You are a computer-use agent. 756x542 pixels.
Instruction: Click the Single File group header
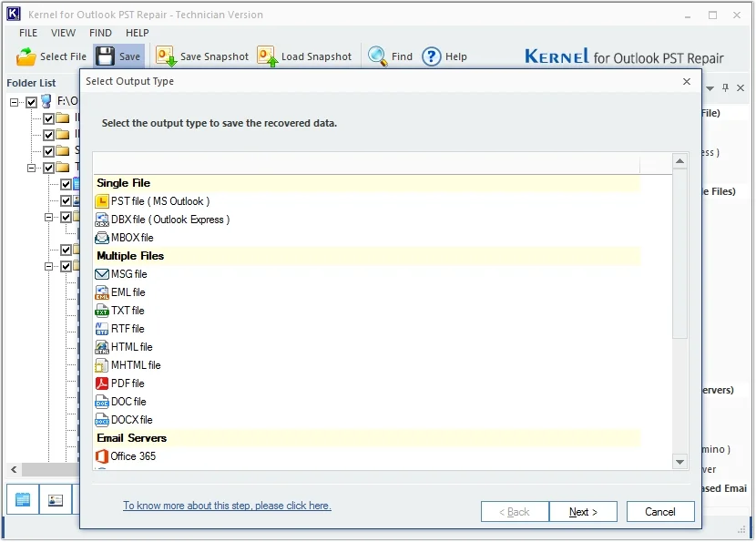coord(367,183)
